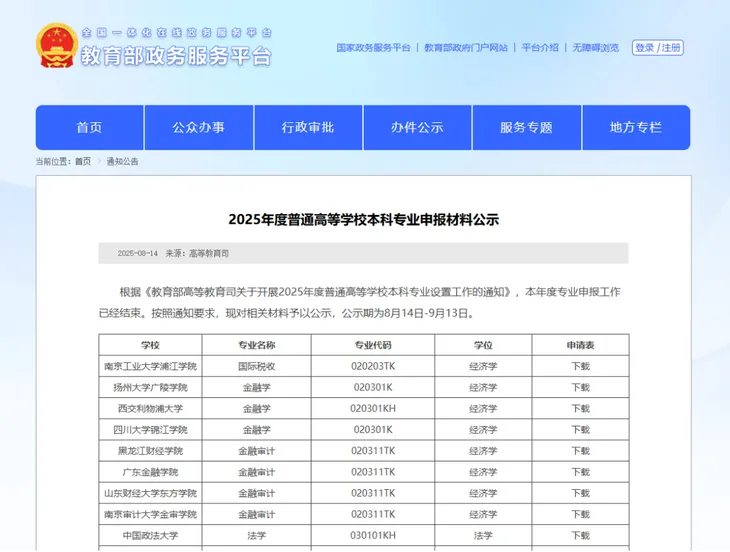Open the 服务专题 navigation tab
This screenshot has height=552, width=730.
pyautogui.click(x=526, y=127)
